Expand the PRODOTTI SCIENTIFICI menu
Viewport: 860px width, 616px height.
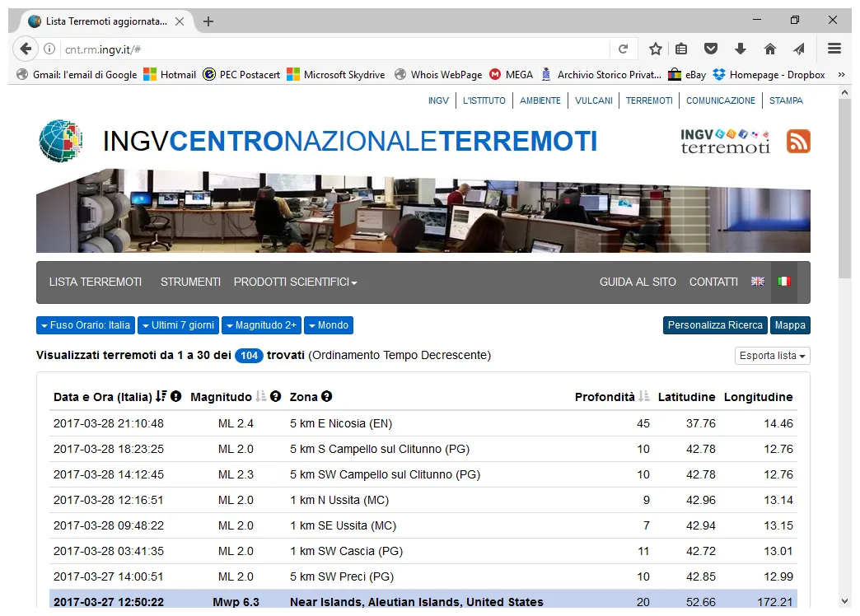[295, 281]
